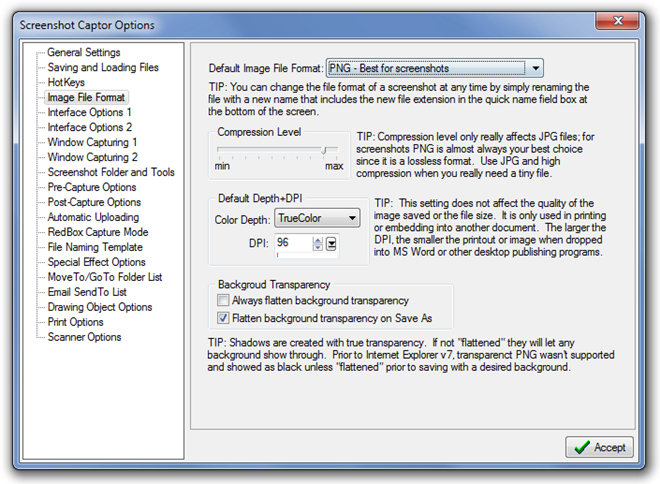
Task: Select RedBox Capture Mode
Action: click(98, 232)
